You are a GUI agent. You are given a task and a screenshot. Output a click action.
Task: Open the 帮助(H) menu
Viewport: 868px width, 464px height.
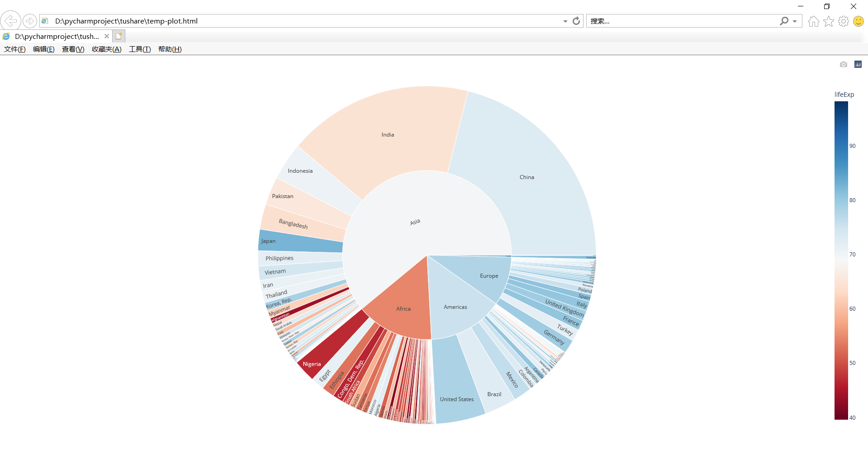(x=170, y=49)
